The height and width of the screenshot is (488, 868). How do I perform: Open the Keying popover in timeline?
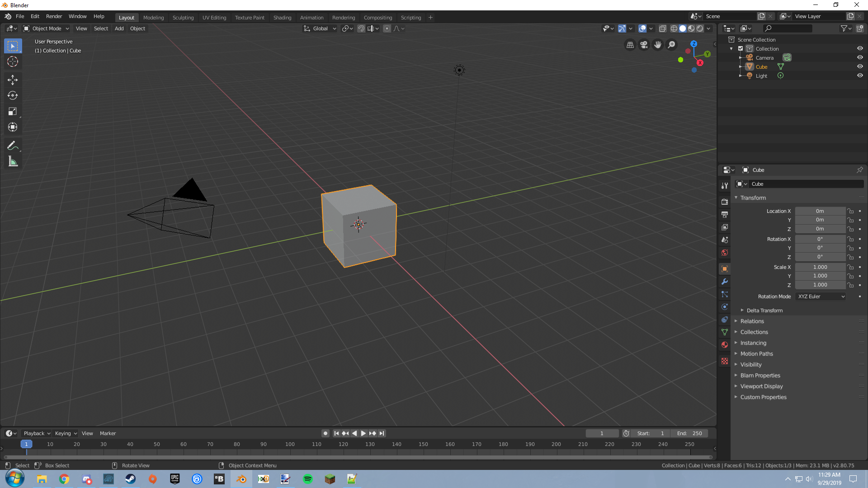point(66,433)
